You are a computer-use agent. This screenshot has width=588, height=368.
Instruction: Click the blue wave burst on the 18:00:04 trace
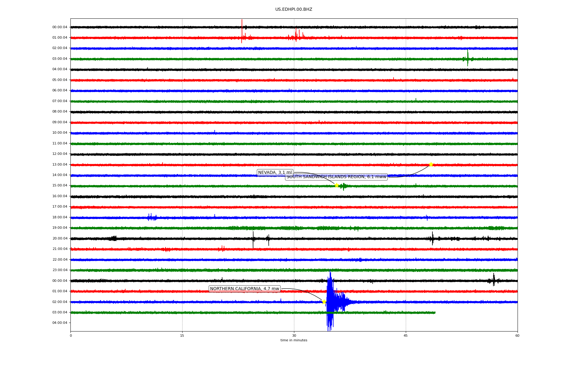[152, 217]
